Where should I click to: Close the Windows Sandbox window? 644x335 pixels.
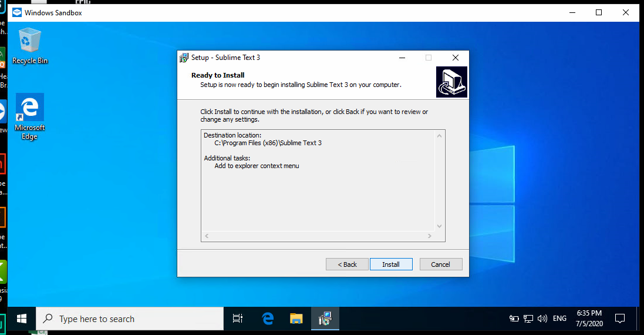click(x=626, y=13)
